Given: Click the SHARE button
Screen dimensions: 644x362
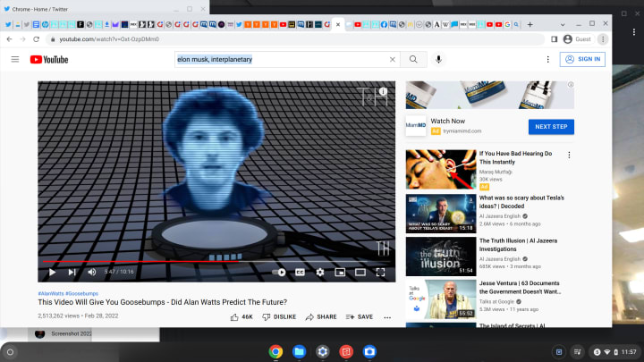Looking at the screenshot, I should pyautogui.click(x=321, y=316).
